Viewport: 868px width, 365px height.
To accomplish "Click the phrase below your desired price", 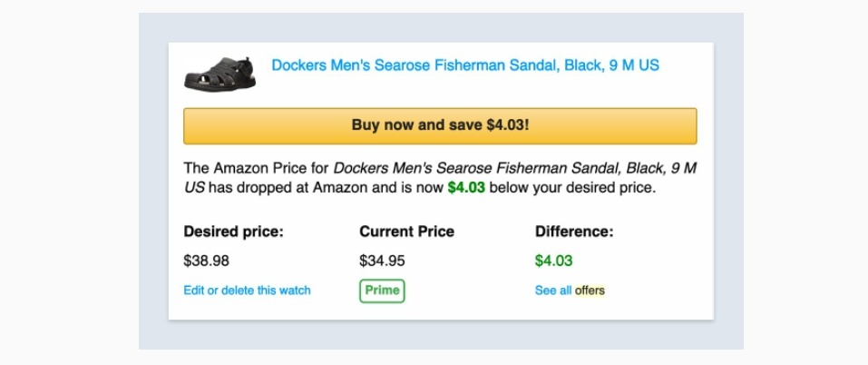I will click(572, 188).
